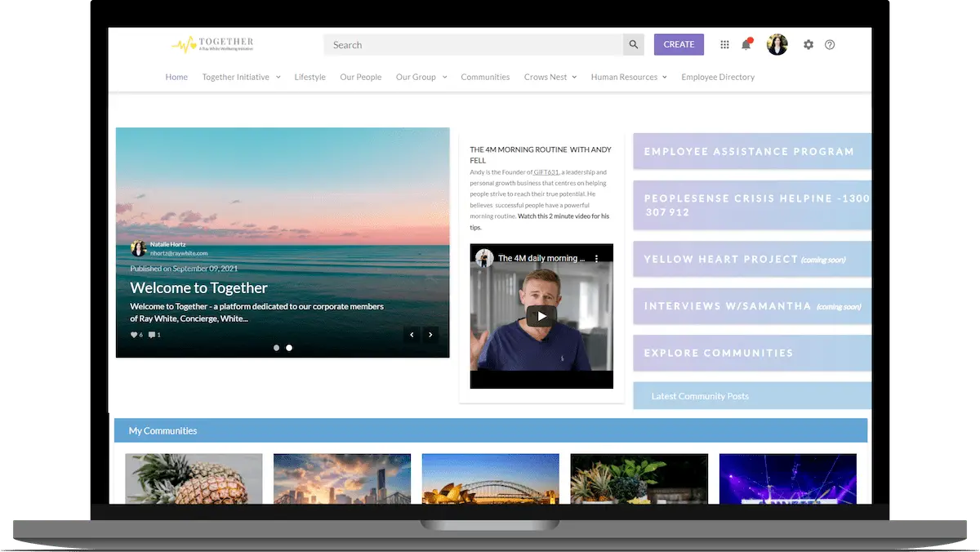Viewport: 980px width, 552px height.
Task: Open the Our People menu item
Action: [x=361, y=77]
